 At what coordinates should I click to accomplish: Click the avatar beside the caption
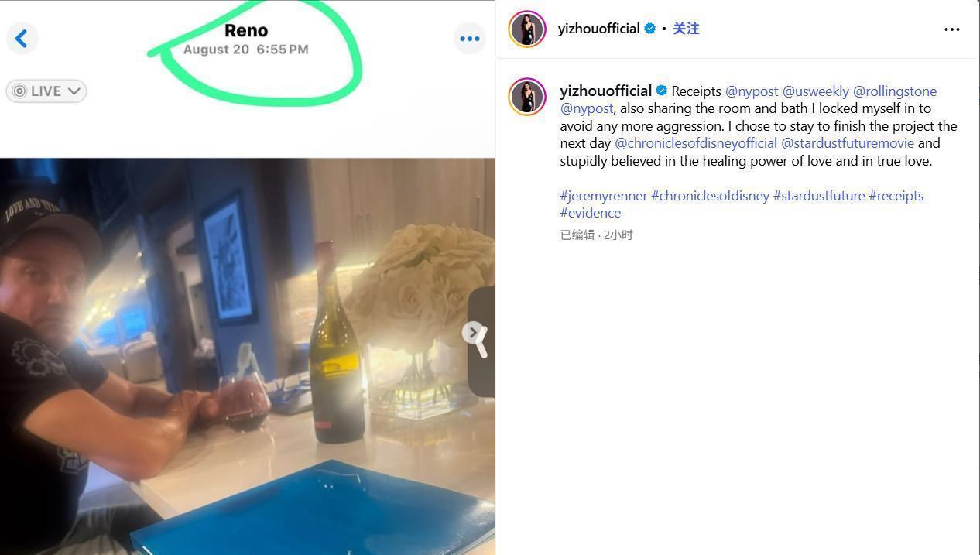pos(527,97)
